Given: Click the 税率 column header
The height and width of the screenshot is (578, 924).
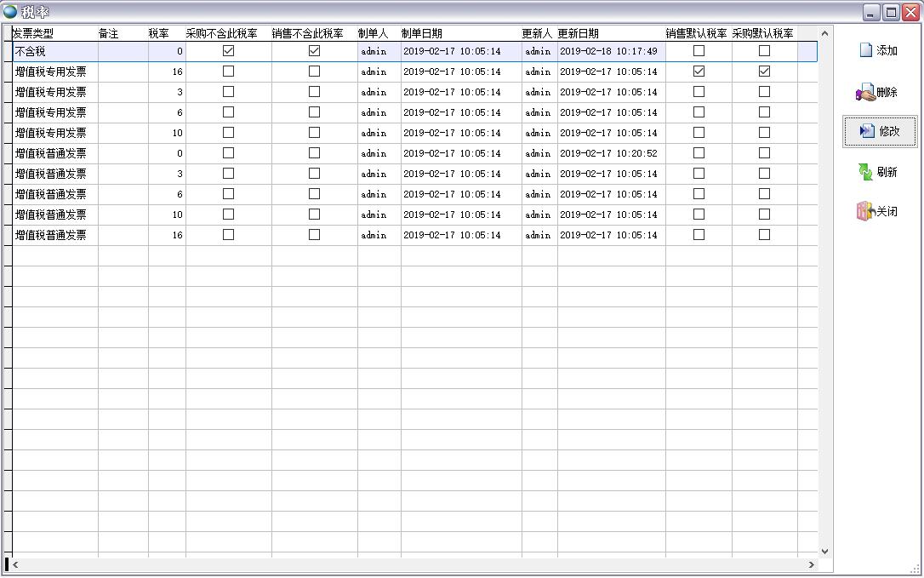Looking at the screenshot, I should point(159,33).
